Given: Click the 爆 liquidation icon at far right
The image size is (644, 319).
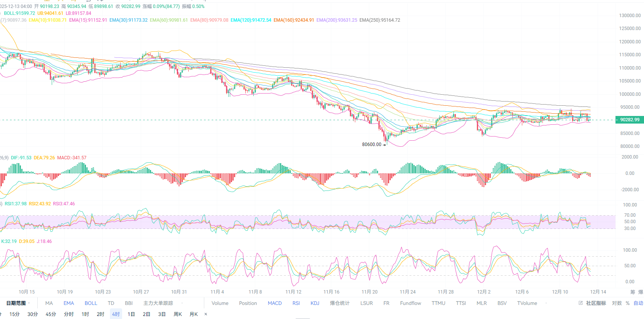Looking at the screenshot, I should 641,292.
